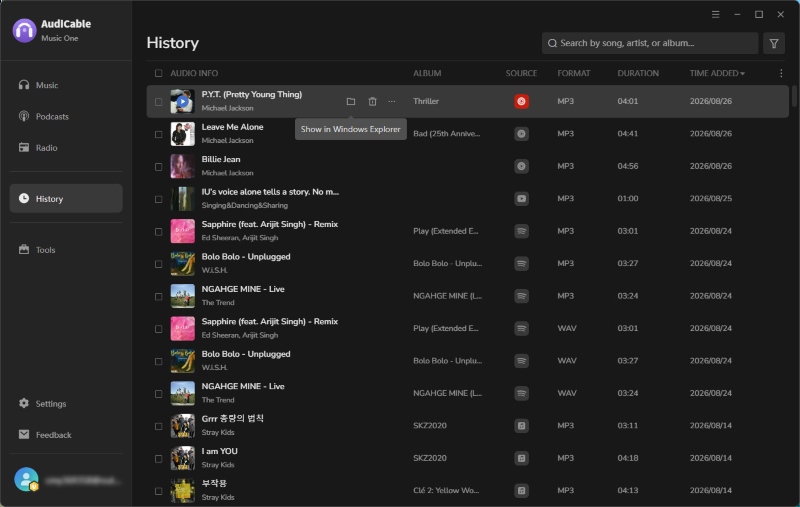
Task: Check the WAV Sapphire Remix row checkbox
Action: pos(159,329)
